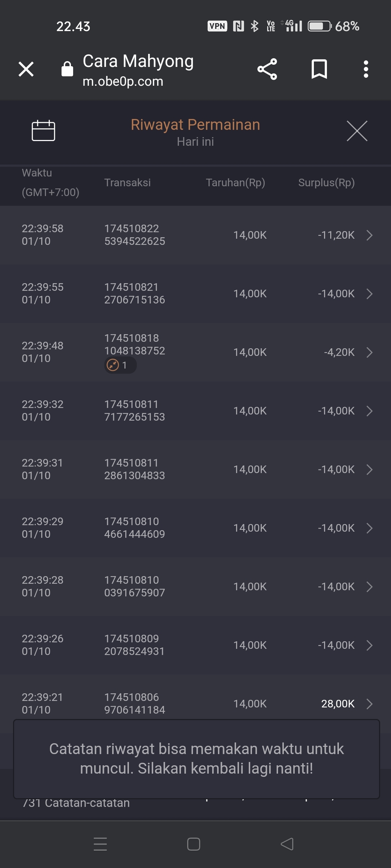The height and width of the screenshot is (868, 391).
Task: Tap the m.obe0p.com address text
Action: click(123, 82)
